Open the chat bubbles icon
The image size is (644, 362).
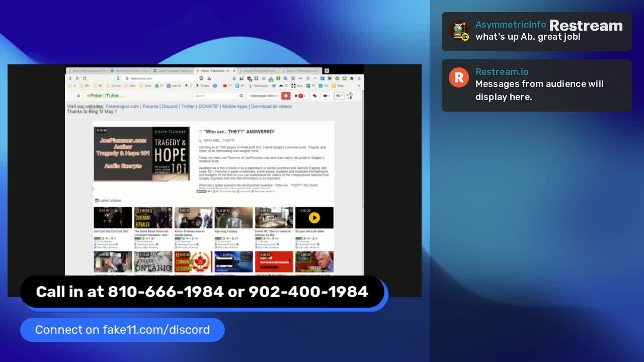pos(314,96)
